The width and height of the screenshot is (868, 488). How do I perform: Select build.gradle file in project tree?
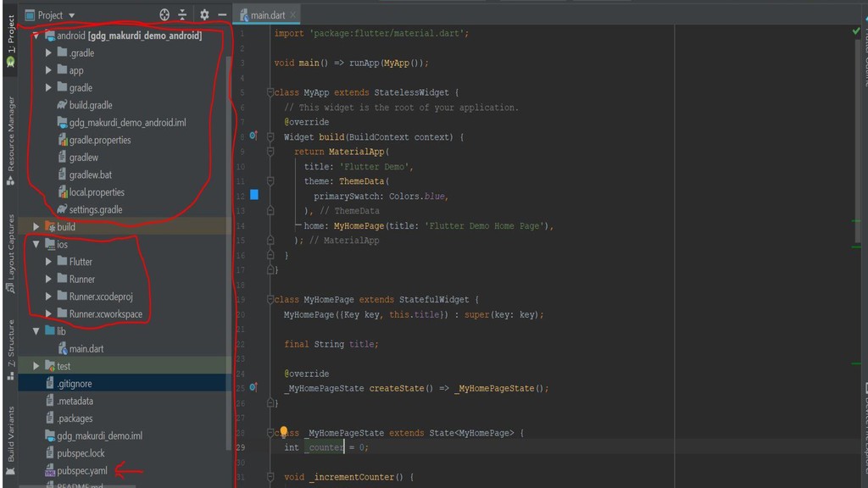[90, 105]
